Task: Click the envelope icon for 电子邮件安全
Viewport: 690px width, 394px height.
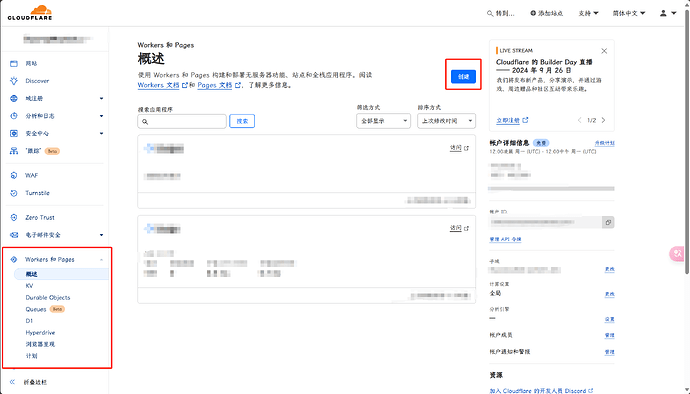Action: point(14,235)
